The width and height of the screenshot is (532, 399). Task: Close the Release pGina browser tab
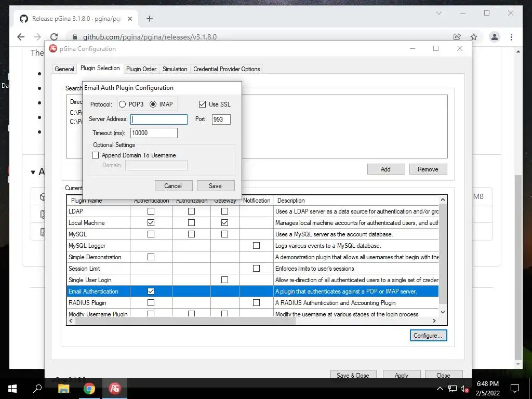[x=129, y=19]
